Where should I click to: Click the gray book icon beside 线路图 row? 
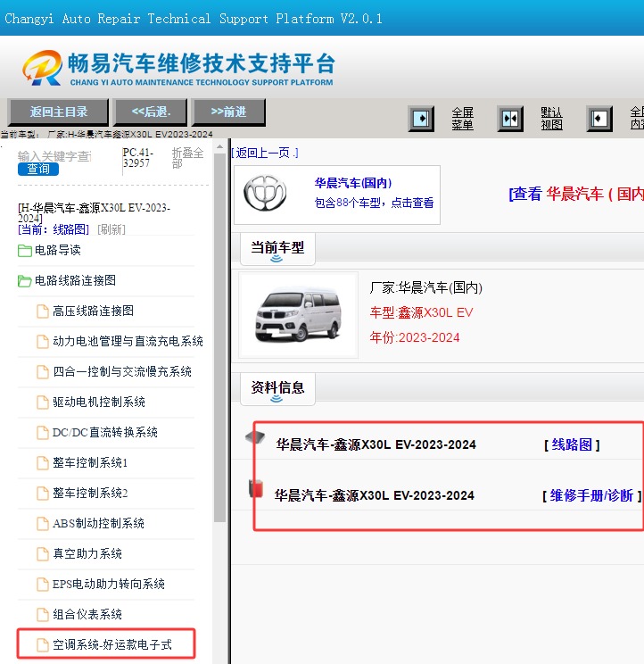[255, 437]
